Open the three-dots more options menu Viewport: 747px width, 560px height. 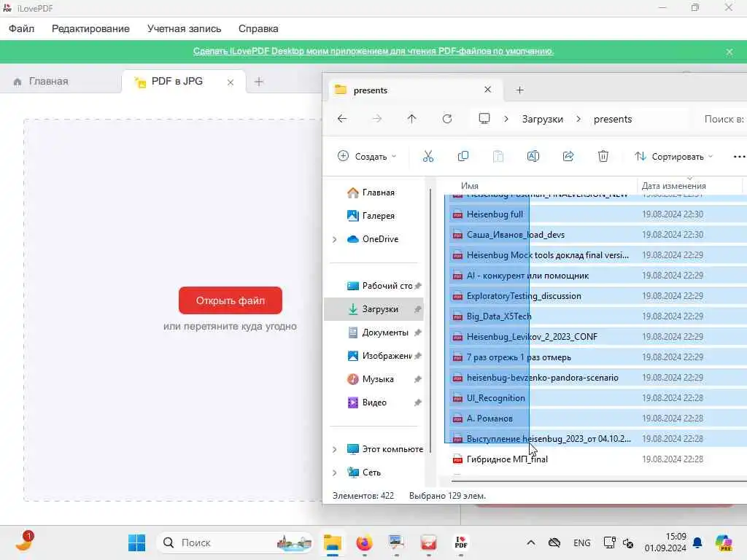coord(739,157)
